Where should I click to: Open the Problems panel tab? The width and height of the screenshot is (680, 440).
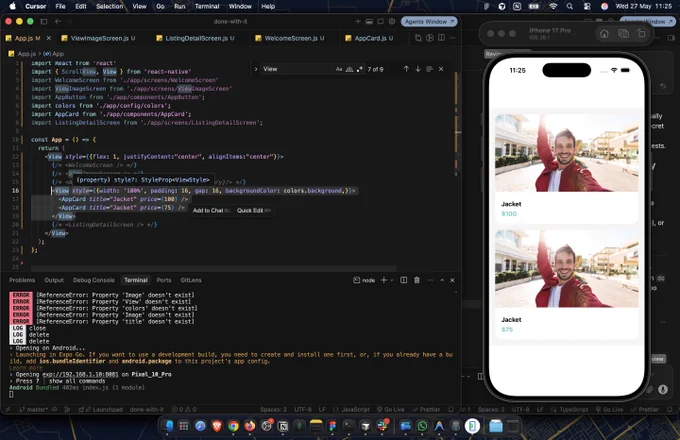(x=22, y=280)
